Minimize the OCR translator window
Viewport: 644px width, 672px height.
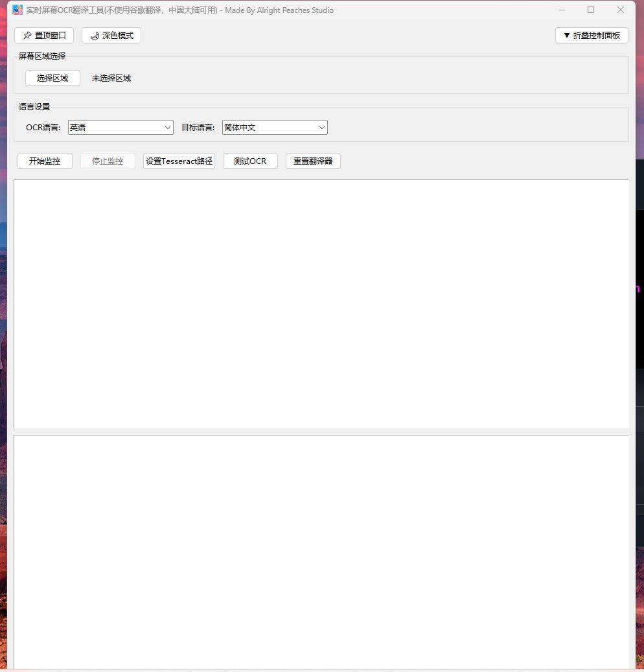(x=562, y=10)
